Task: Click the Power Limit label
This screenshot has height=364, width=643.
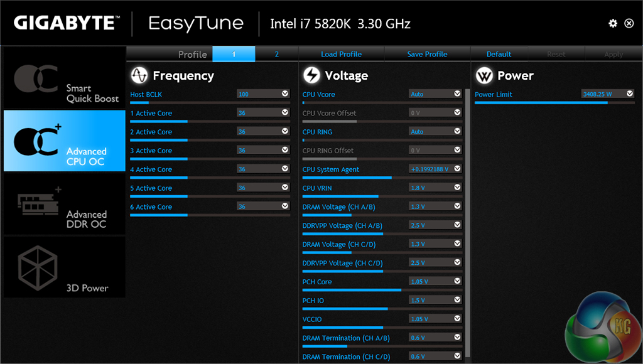Action: [494, 94]
